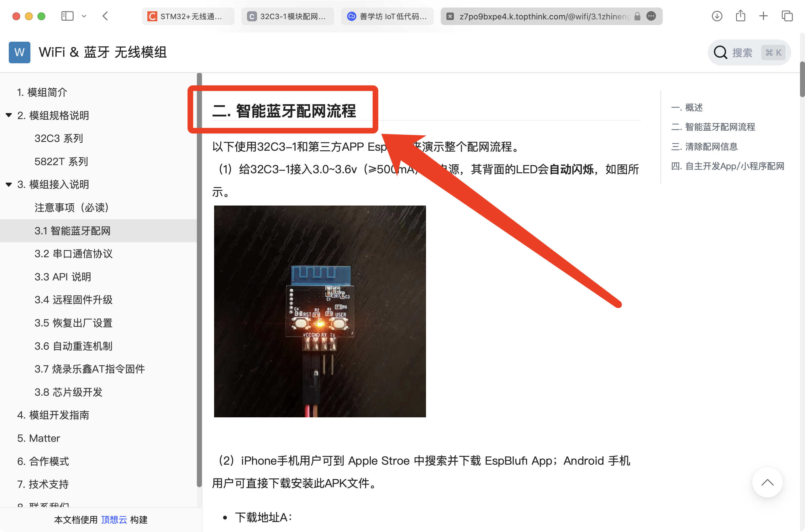
Task: Click the blue W site logo
Action: coord(19,52)
